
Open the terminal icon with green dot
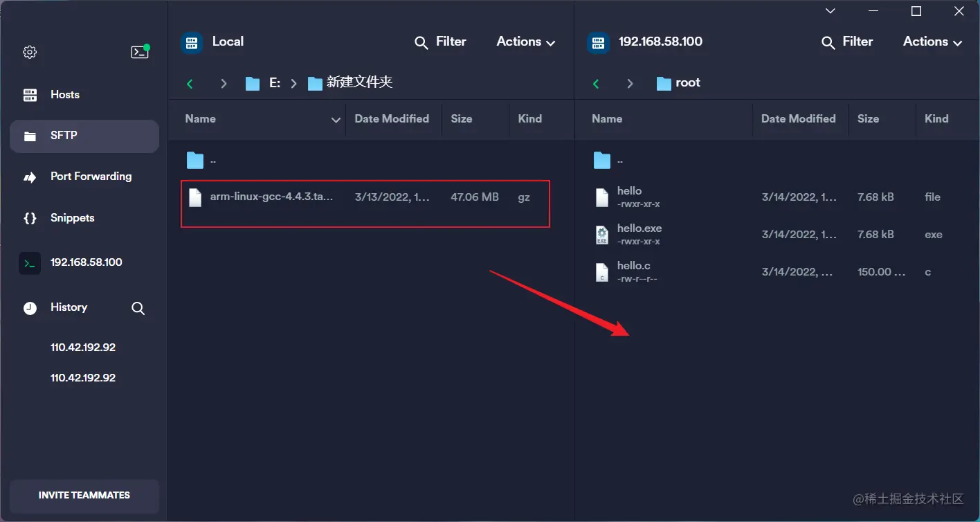point(140,52)
